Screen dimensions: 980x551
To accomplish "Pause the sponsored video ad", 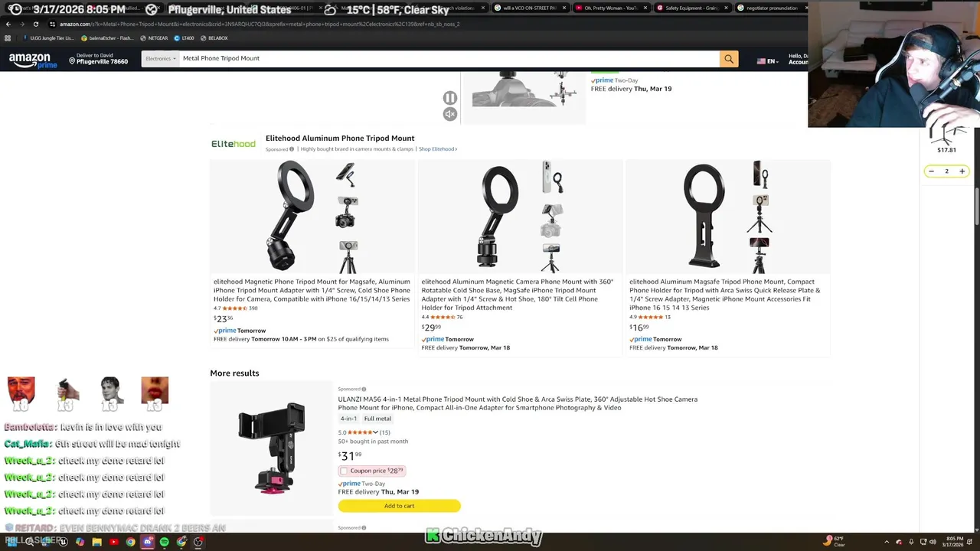I will tap(450, 98).
